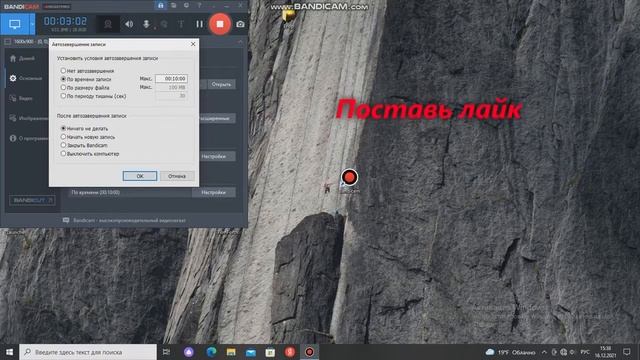This screenshot has width=640, height=360.
Task: Select По времени записи radio option
Action: [86, 79]
